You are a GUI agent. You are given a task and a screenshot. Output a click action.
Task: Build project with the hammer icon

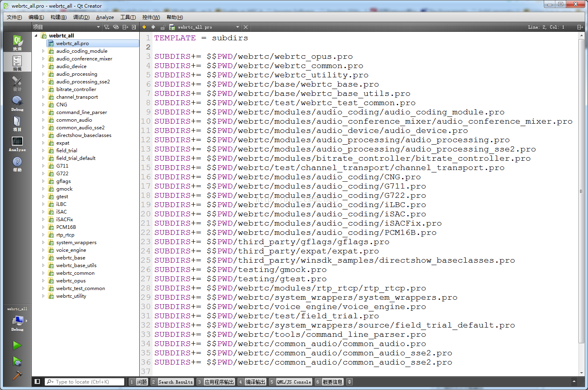[x=17, y=375]
